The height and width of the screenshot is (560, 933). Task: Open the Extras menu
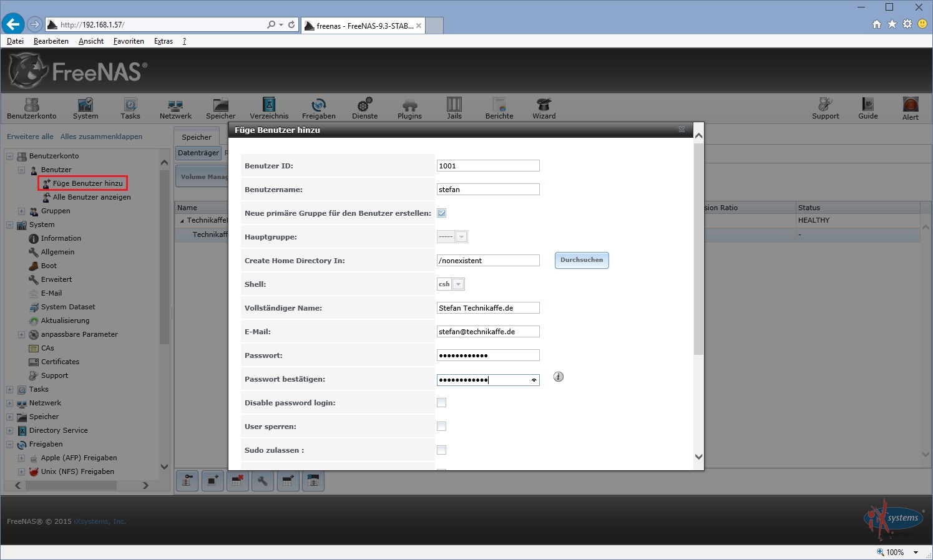(x=164, y=41)
